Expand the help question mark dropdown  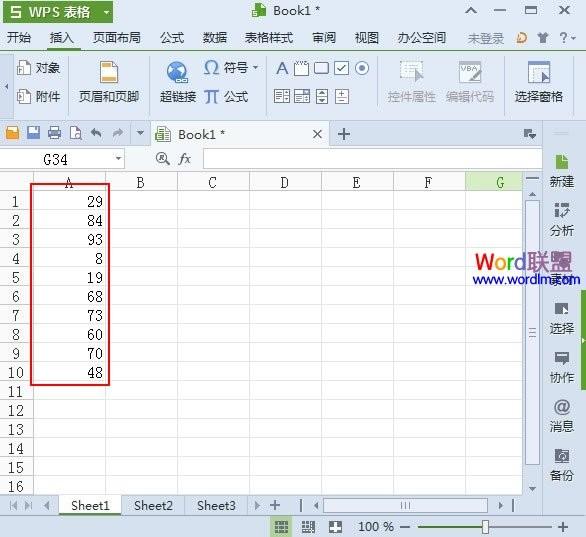567,37
